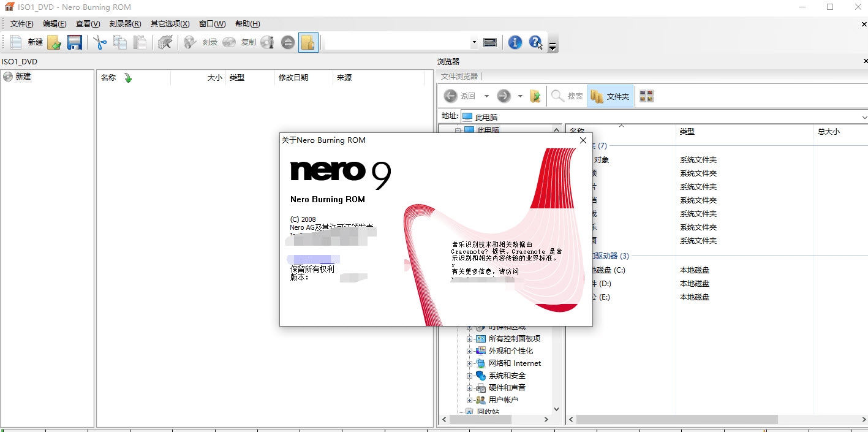Close the 浏览器 panel
Viewport: 868px width, 432px height.
(864, 61)
